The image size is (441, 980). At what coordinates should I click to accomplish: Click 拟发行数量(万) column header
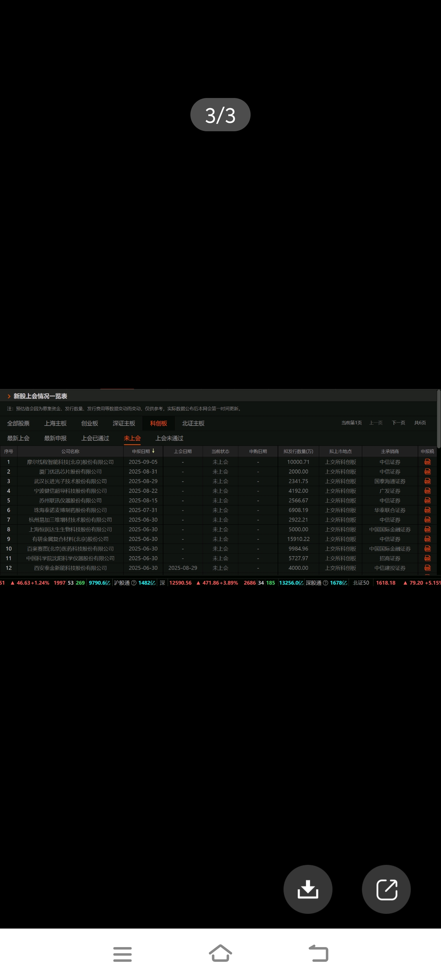point(298,451)
